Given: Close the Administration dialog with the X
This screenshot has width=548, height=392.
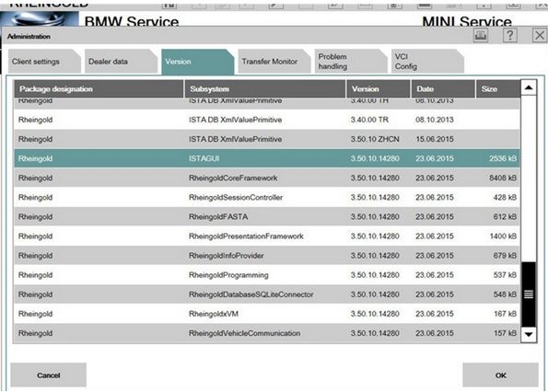Looking at the screenshot, I should click(x=540, y=36).
